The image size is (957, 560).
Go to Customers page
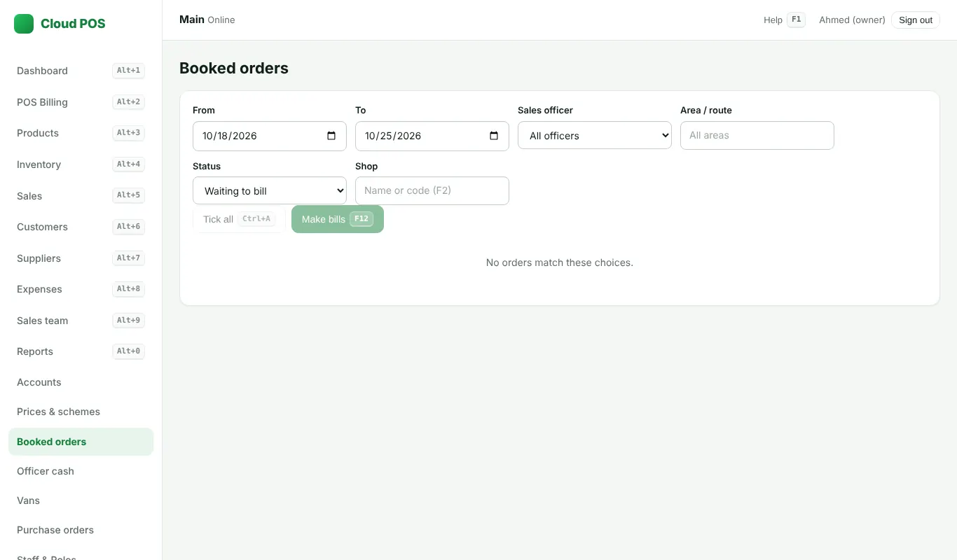[x=81, y=227]
